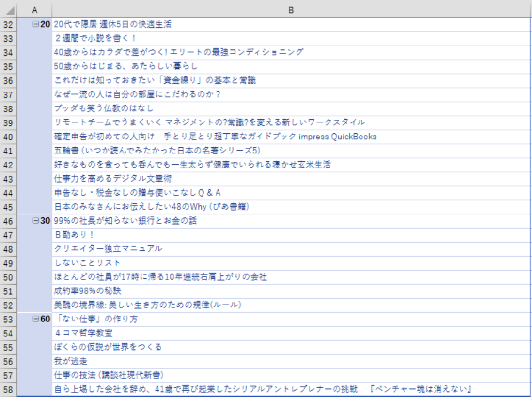532x397 pixels.
Task: Select row header 53
Action: tap(9, 320)
